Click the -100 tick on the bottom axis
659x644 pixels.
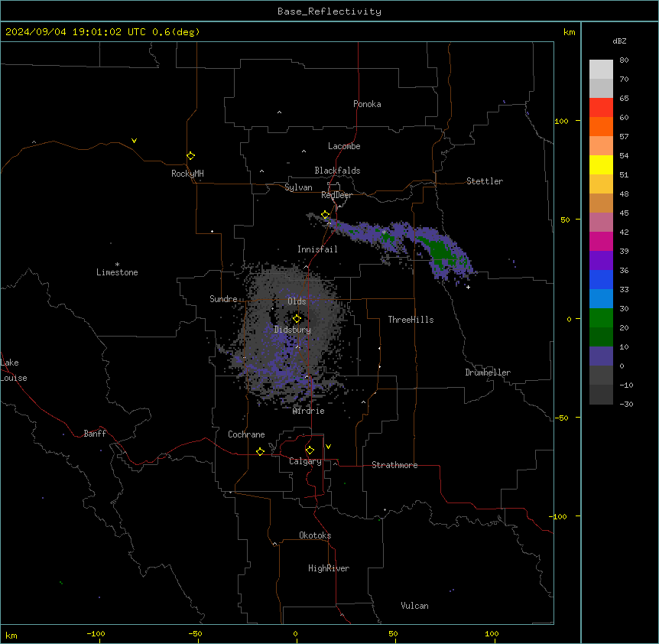(96, 633)
